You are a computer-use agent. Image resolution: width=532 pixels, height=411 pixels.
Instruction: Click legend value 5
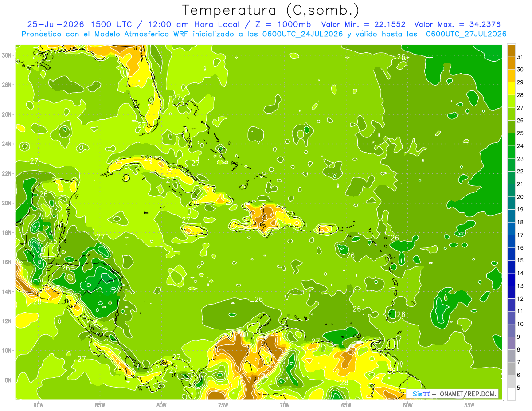point(519,388)
